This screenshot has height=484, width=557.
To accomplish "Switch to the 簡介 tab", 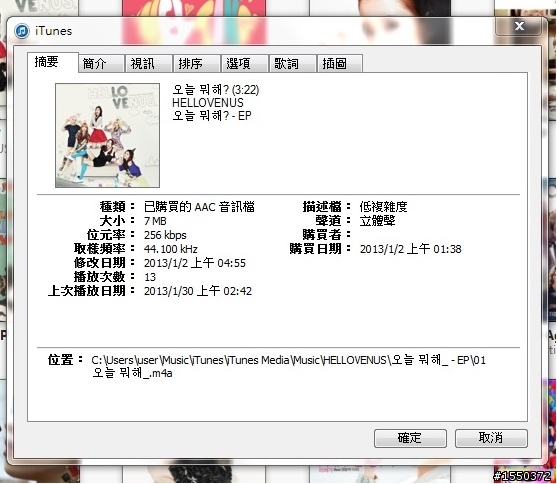I will pos(101,64).
